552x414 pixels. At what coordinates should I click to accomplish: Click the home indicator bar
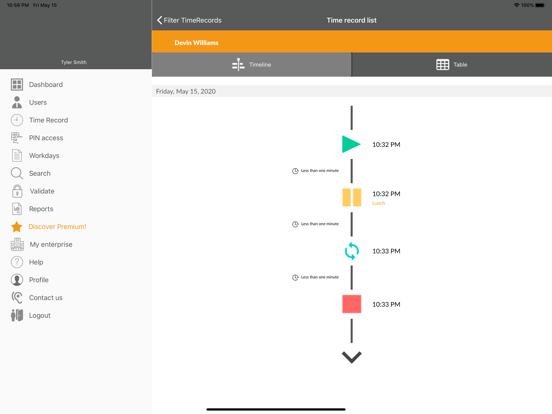[276, 409]
